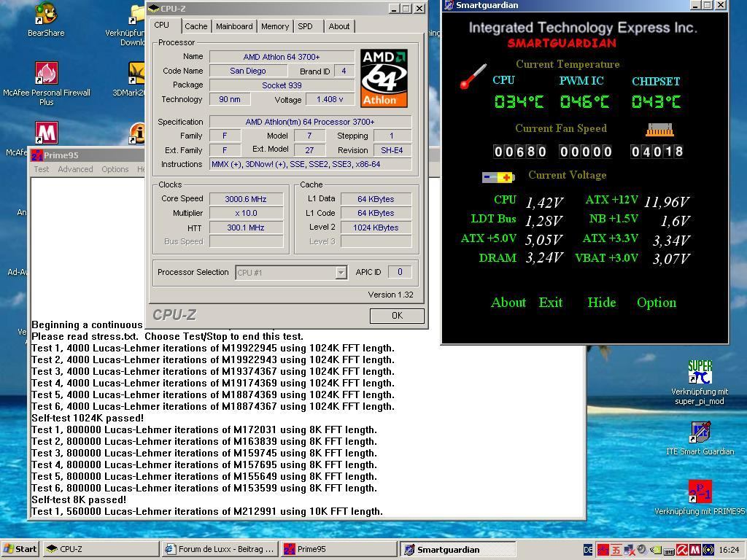This screenshot has height=560, width=747.
Task: Open the Options menu in Prime95
Action: (115, 169)
